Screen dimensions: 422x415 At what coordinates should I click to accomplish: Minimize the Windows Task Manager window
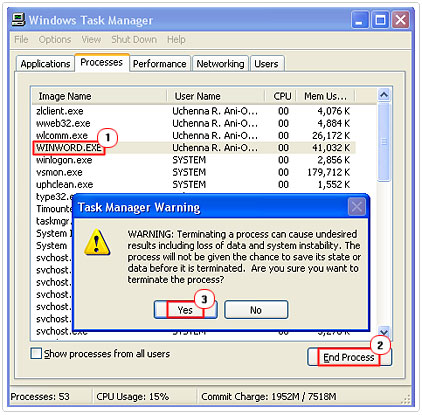pyautogui.click(x=360, y=20)
